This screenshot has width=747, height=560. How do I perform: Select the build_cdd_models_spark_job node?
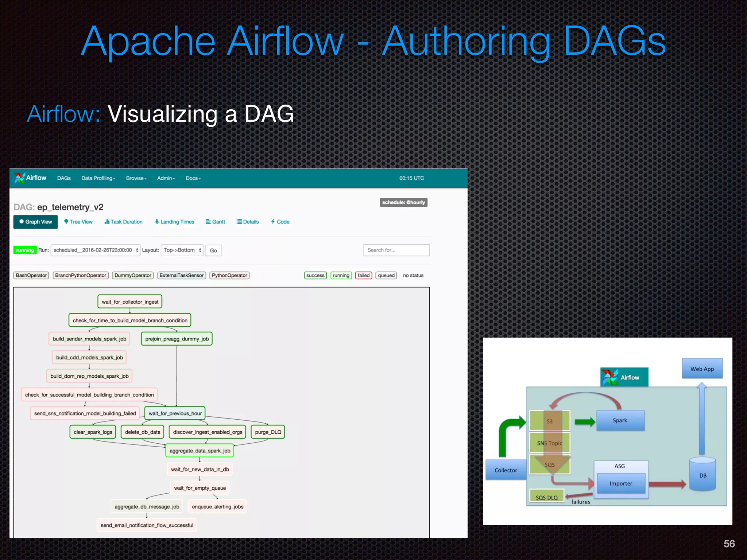(89, 357)
